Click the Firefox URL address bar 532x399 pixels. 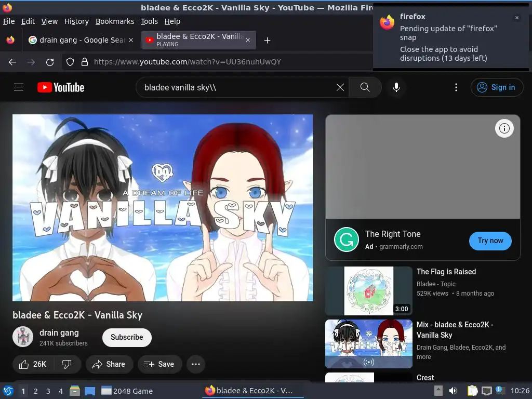click(217, 62)
